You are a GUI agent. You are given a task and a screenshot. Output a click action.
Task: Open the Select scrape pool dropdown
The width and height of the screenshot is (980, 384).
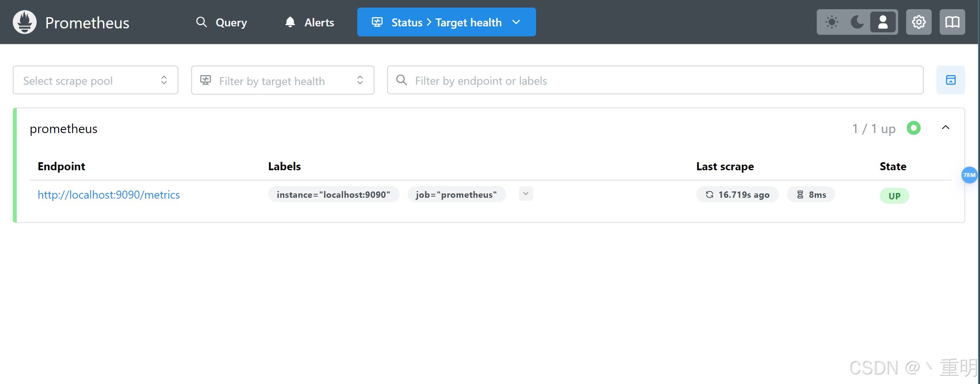tap(95, 80)
